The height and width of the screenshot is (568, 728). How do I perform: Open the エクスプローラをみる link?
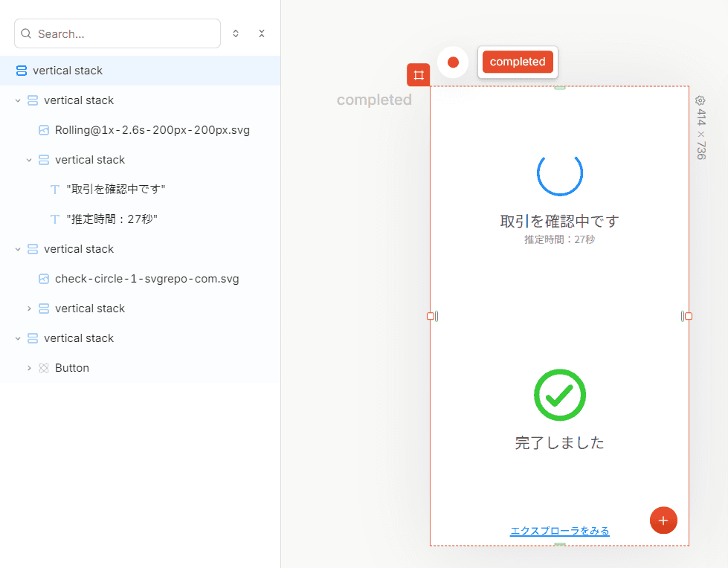(x=560, y=530)
